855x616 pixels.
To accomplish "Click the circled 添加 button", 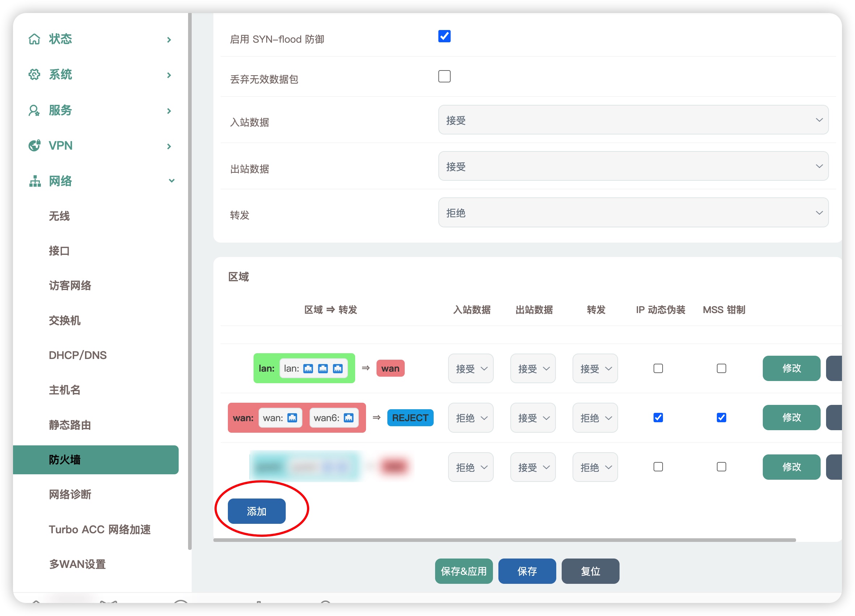I will 256,511.
